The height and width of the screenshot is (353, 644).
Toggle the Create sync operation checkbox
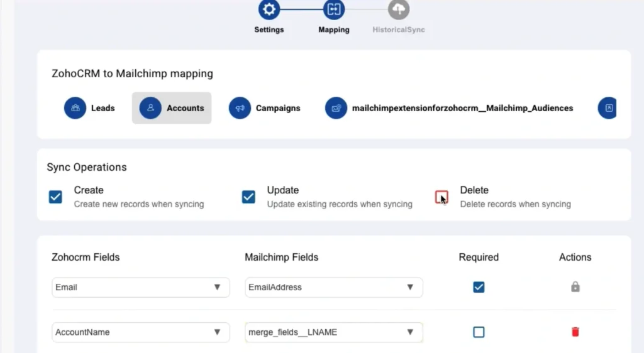click(x=55, y=197)
